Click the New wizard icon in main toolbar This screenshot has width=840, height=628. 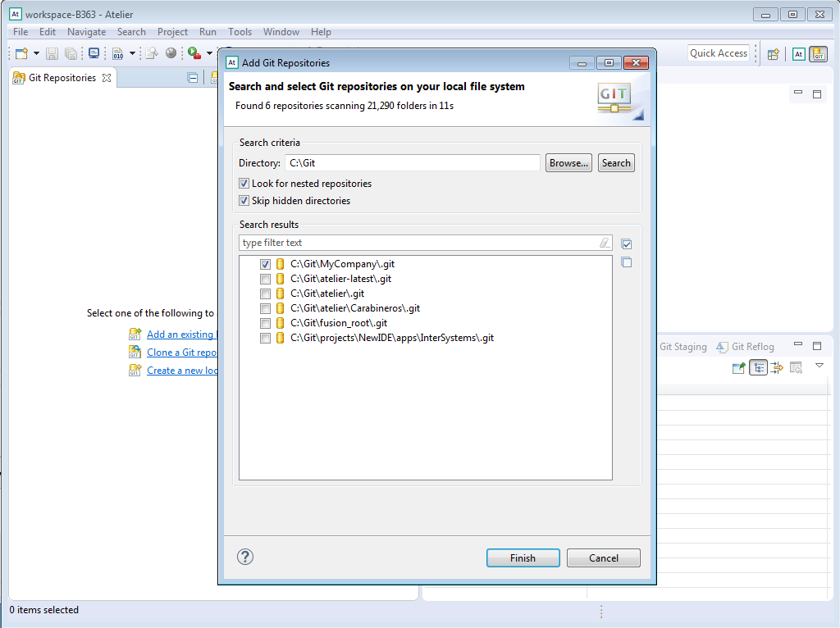[x=22, y=53]
